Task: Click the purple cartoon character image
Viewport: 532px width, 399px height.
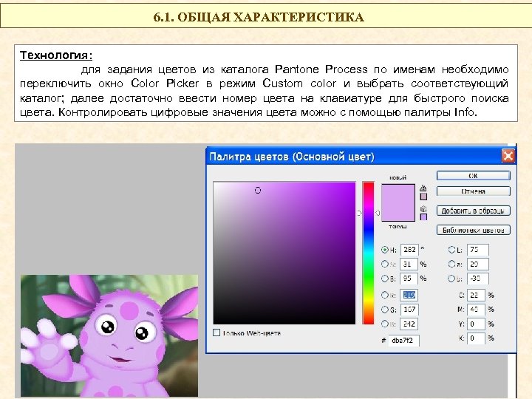Action: pos(109,336)
